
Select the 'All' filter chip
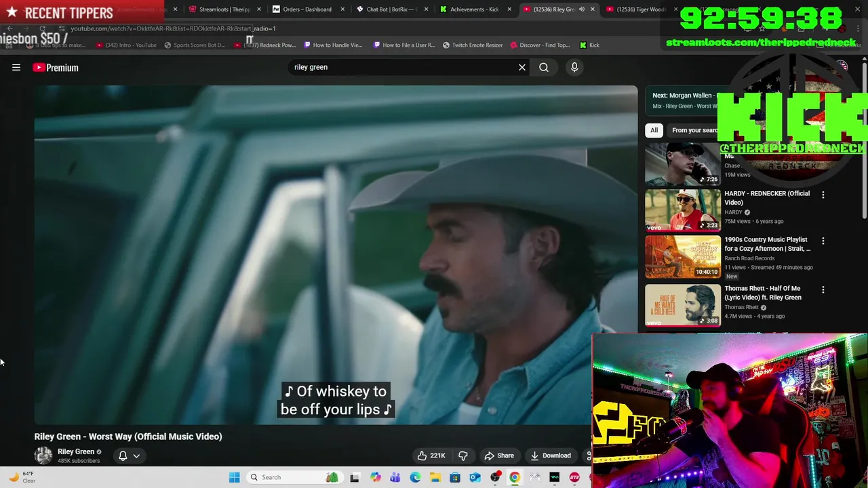pos(654,130)
